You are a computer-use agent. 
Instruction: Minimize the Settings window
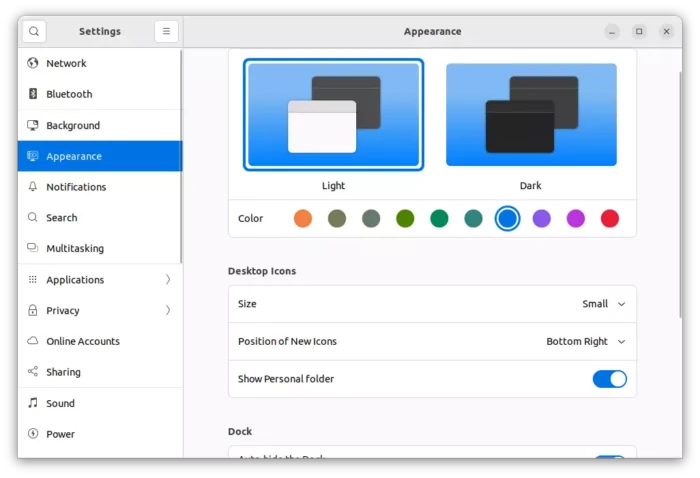[x=612, y=32]
